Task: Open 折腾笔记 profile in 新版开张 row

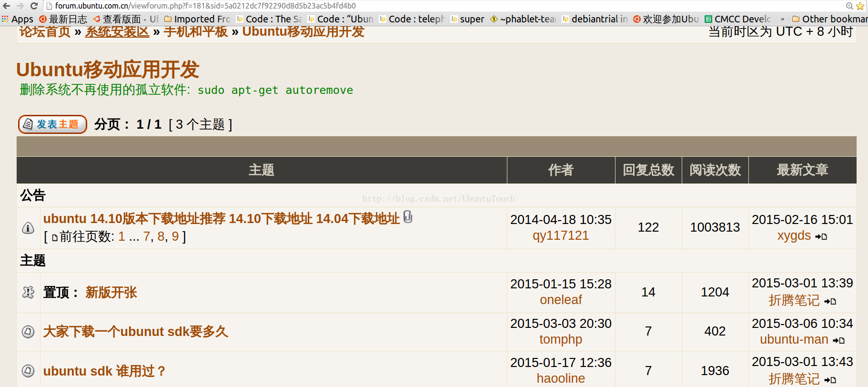Action: (x=794, y=300)
